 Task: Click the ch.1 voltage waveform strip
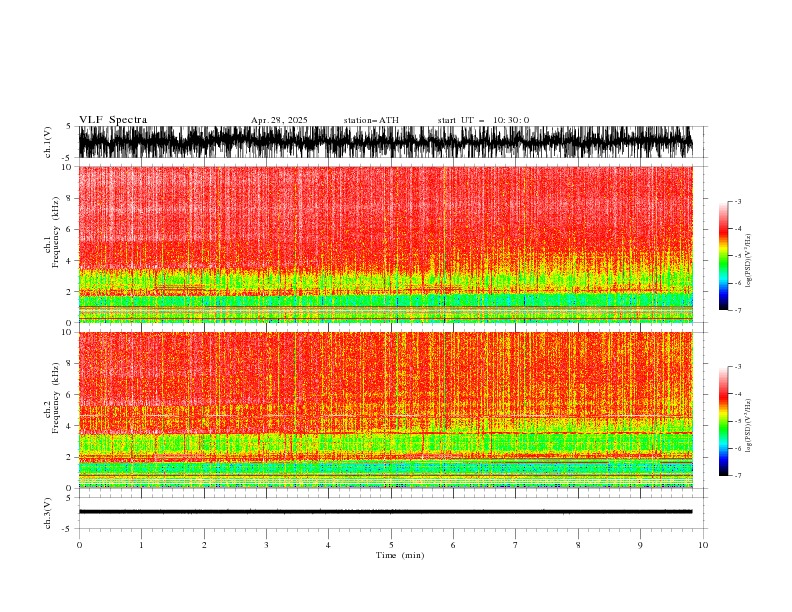pyautogui.click(x=385, y=142)
